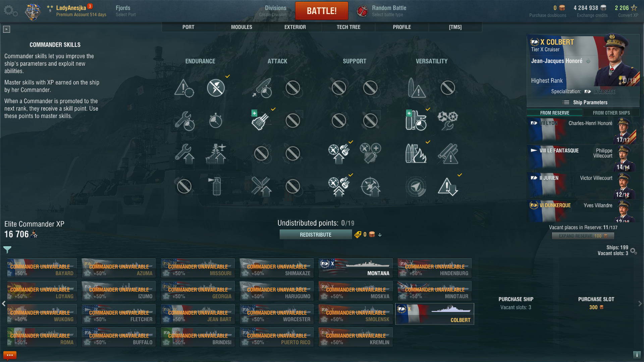
Task: Expand the redistribute cost dropdown arrow
Action: tap(380, 235)
